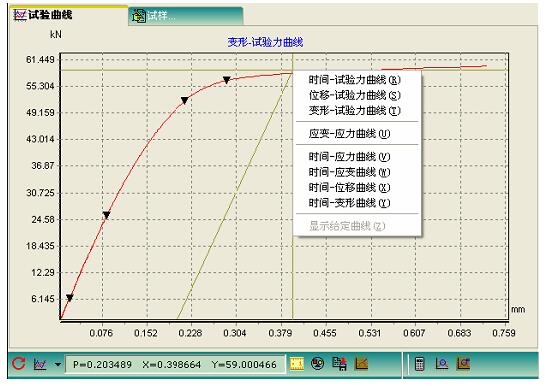Select 时间-试验力曲线 (R) menu entry
The height and width of the screenshot is (386, 545).
click(355, 80)
